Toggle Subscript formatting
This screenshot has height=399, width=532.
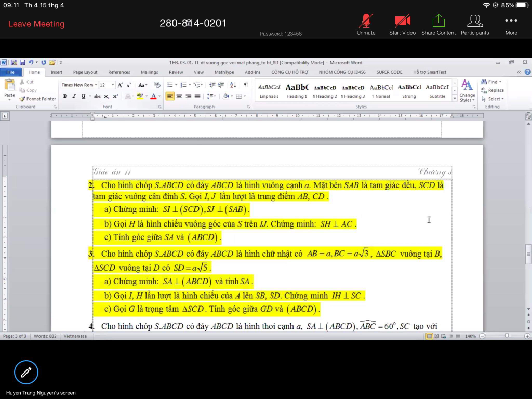click(106, 96)
